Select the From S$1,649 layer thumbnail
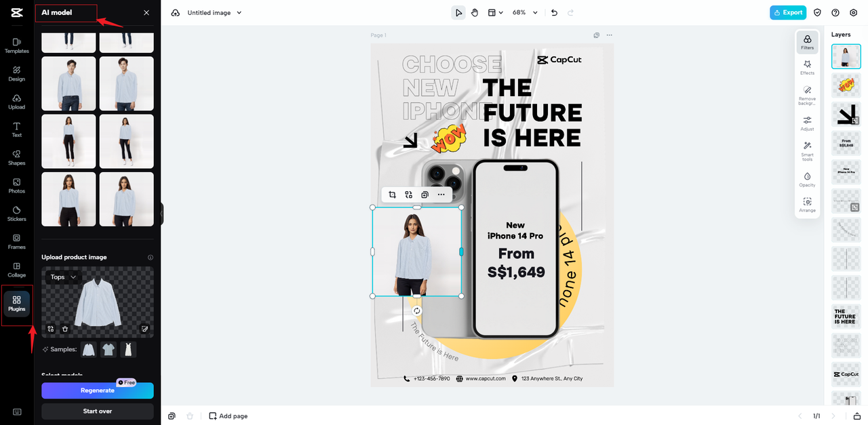 (x=846, y=143)
